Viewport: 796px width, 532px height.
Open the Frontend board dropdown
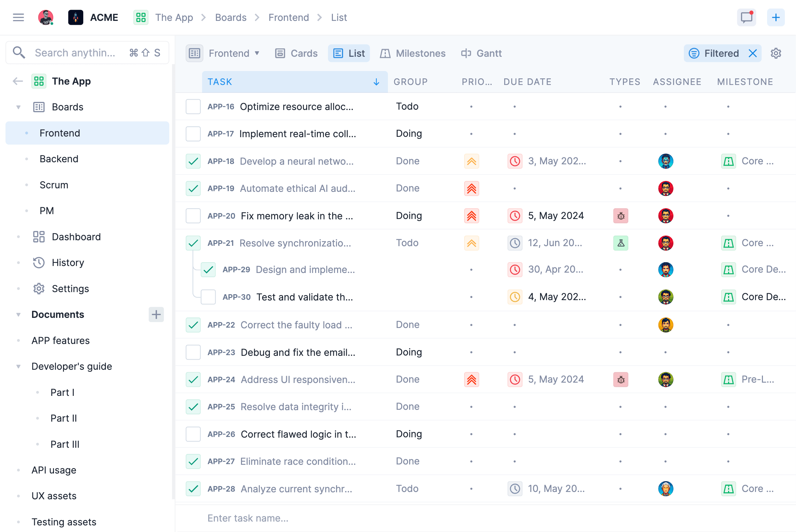click(x=234, y=53)
